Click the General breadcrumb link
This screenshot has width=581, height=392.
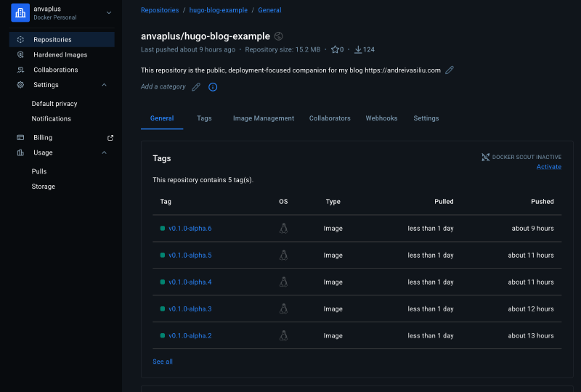click(x=269, y=10)
